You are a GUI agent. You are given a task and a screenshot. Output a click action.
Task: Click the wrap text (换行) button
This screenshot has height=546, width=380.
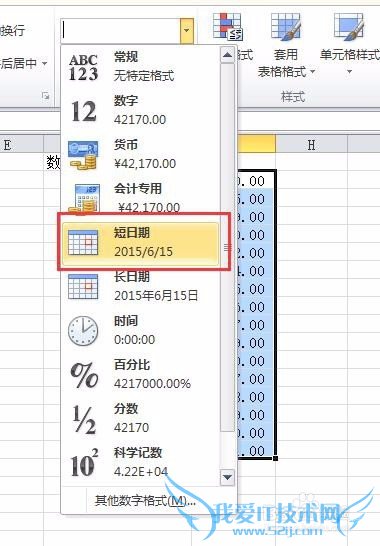coord(13,31)
